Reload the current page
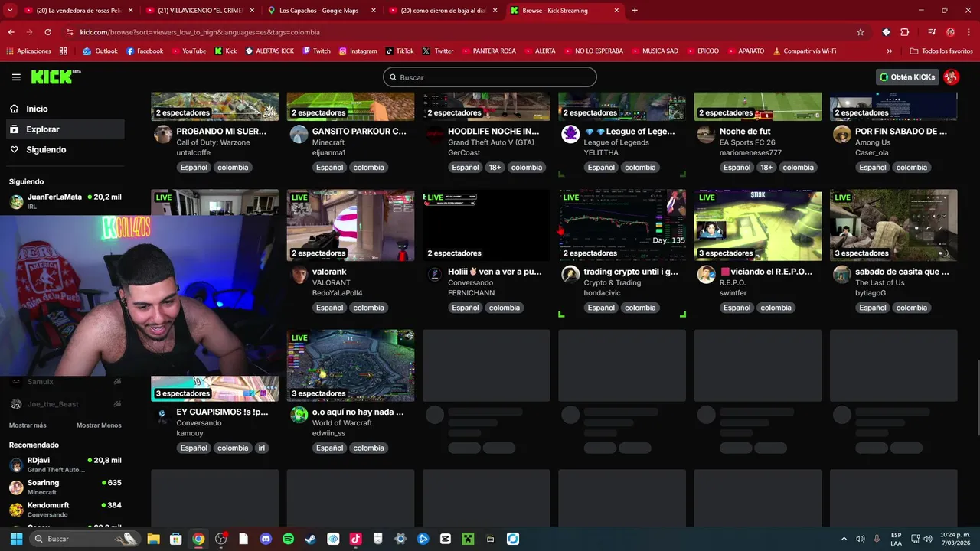 pos(47,32)
